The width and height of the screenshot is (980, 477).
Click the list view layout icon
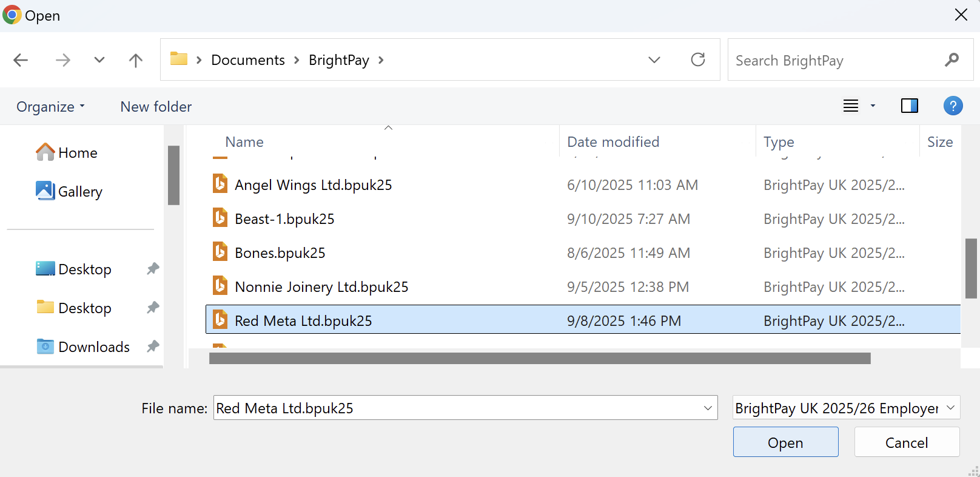click(851, 106)
